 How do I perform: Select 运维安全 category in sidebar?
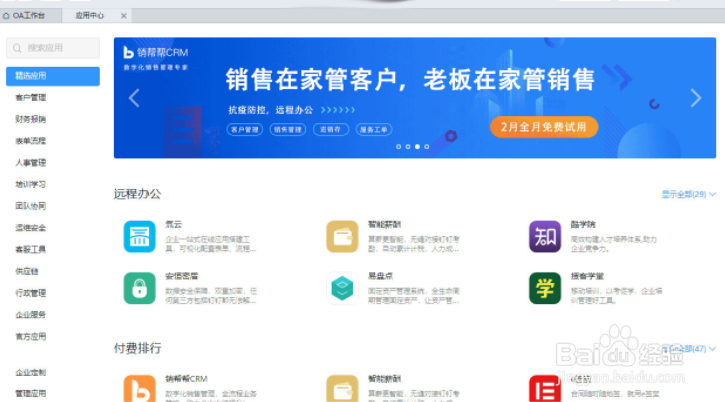coord(31,228)
